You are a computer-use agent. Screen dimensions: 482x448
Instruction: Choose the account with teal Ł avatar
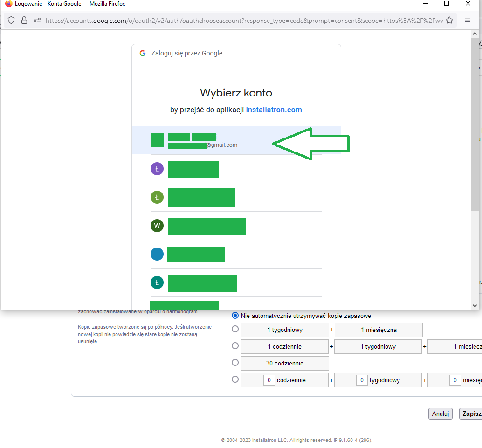tap(157, 283)
